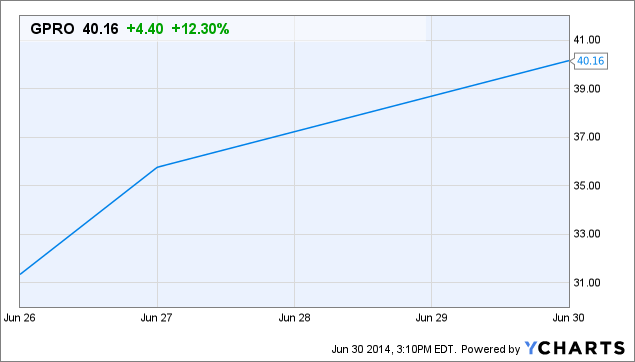Click the 31.00 axis label
Image resolution: width=635 pixels, height=362 pixels.
587,283
